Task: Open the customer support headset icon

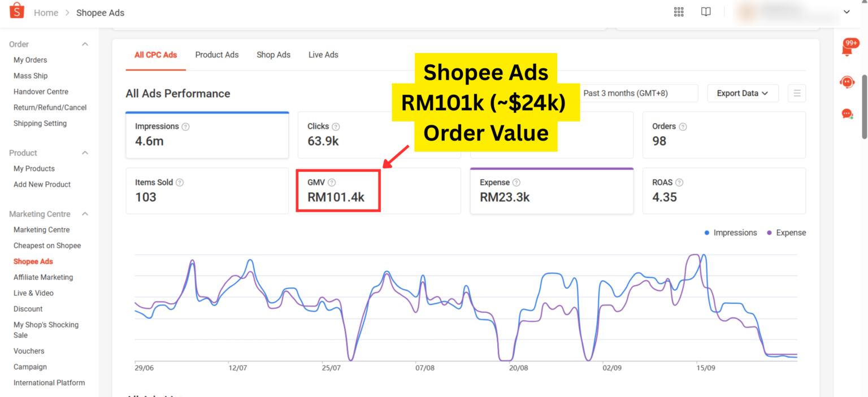Action: (847, 82)
